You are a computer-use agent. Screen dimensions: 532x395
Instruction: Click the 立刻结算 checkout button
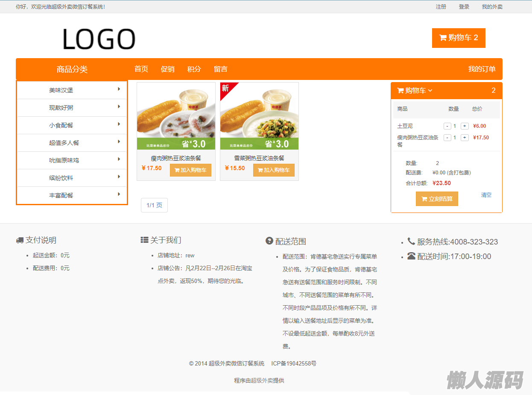(x=437, y=199)
